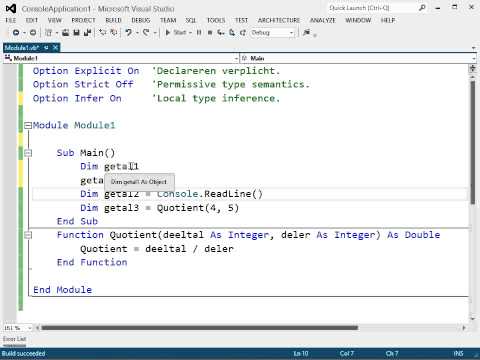
Task: Click the Redo toolbar icon
Action: pyautogui.click(x=146, y=32)
